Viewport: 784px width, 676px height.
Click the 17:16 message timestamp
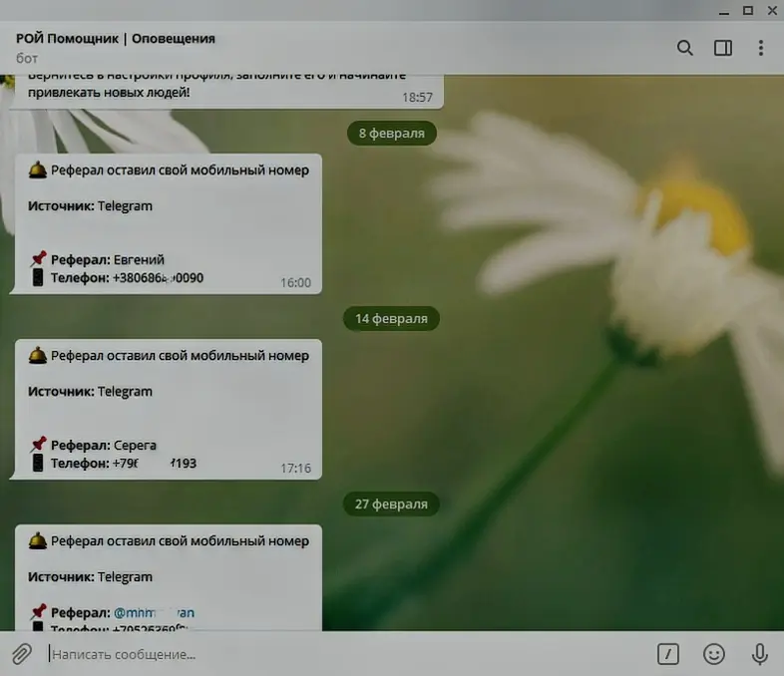pyautogui.click(x=295, y=469)
